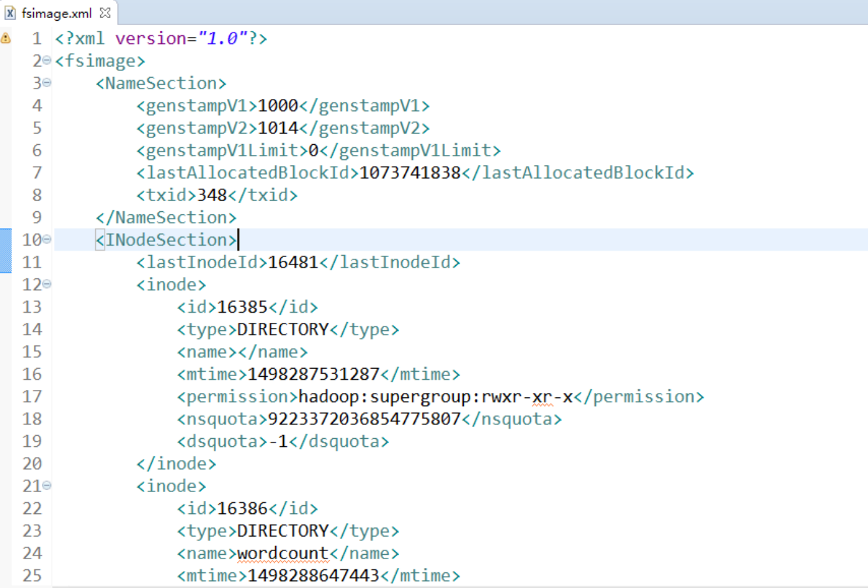This screenshot has height=588, width=868.
Task: Click the XML file icon on tab
Action: click(10, 13)
